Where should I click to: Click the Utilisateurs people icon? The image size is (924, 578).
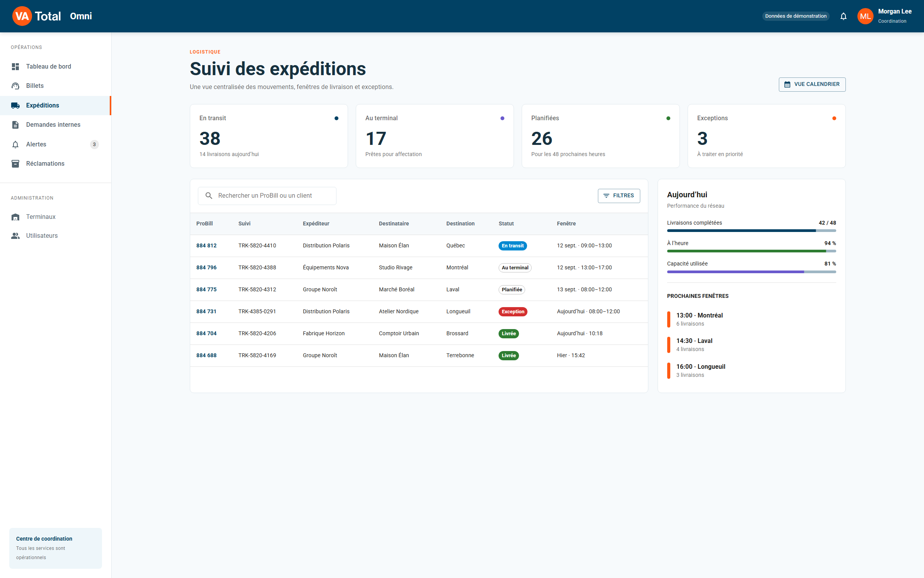click(x=15, y=236)
